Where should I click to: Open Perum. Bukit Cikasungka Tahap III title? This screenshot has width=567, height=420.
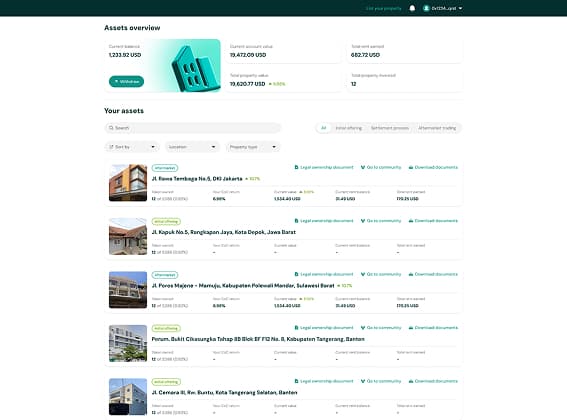pyautogui.click(x=258, y=339)
